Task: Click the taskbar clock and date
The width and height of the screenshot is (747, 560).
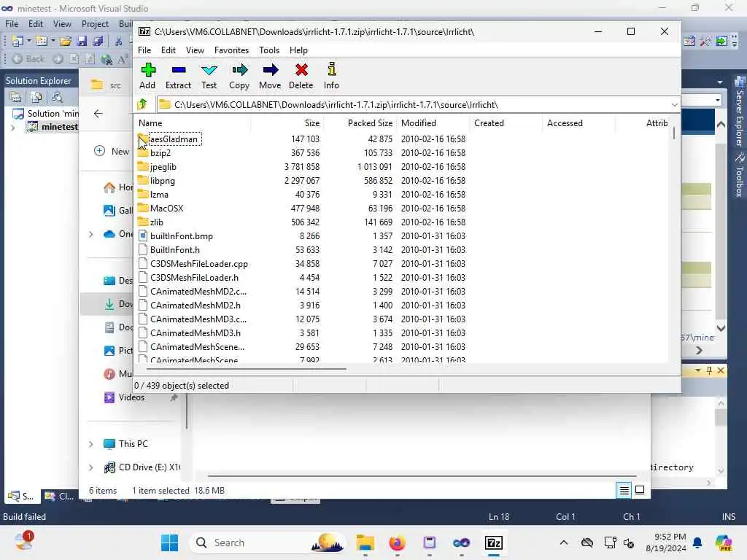Action: pyautogui.click(x=665, y=542)
